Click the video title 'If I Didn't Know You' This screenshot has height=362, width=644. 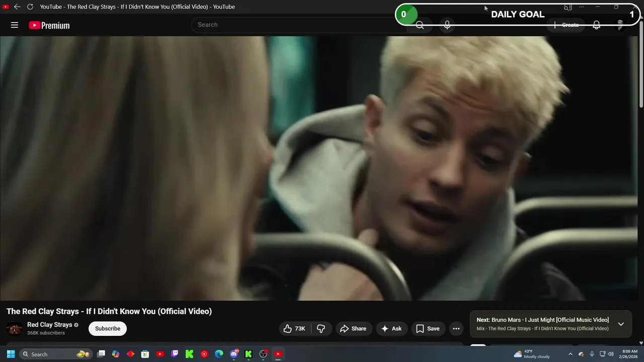tap(109, 311)
